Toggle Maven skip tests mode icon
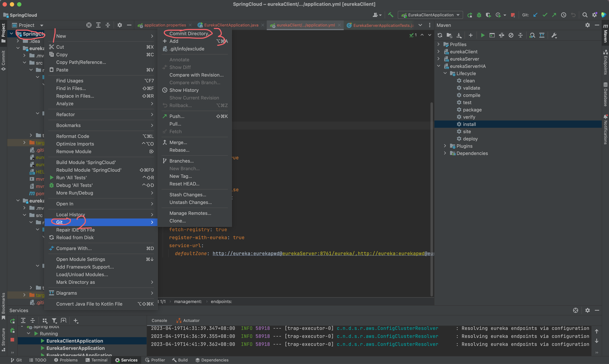Viewport: 609px width, 364px height. tap(511, 35)
